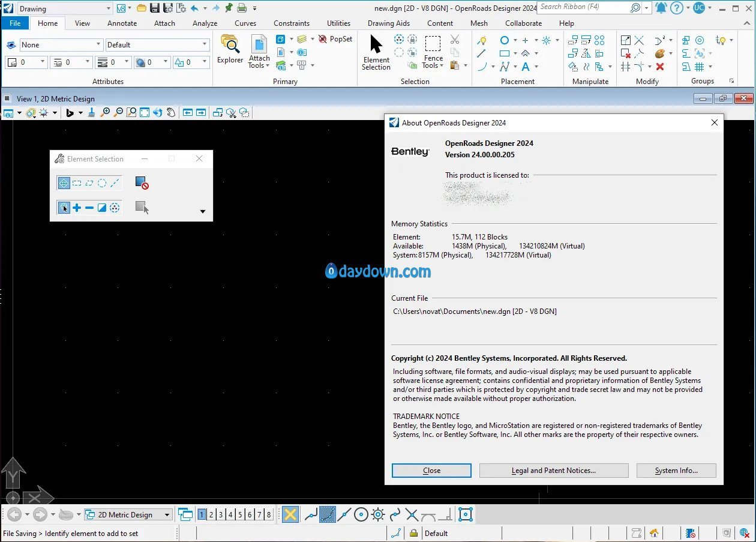The width and height of the screenshot is (756, 542).
Task: Open the active color swatch dropdown
Action: [x=43, y=62]
